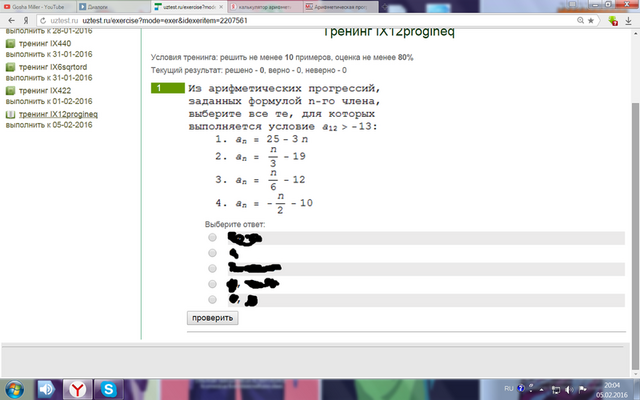Show hidden tray icons arrow
The width and height of the screenshot is (640, 400).
[542, 390]
